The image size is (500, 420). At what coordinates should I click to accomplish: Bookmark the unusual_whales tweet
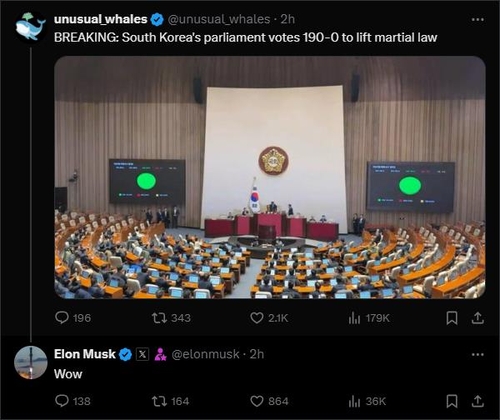click(452, 318)
